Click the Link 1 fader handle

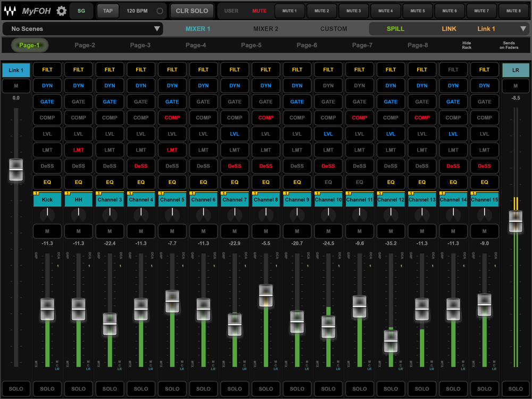click(x=16, y=170)
